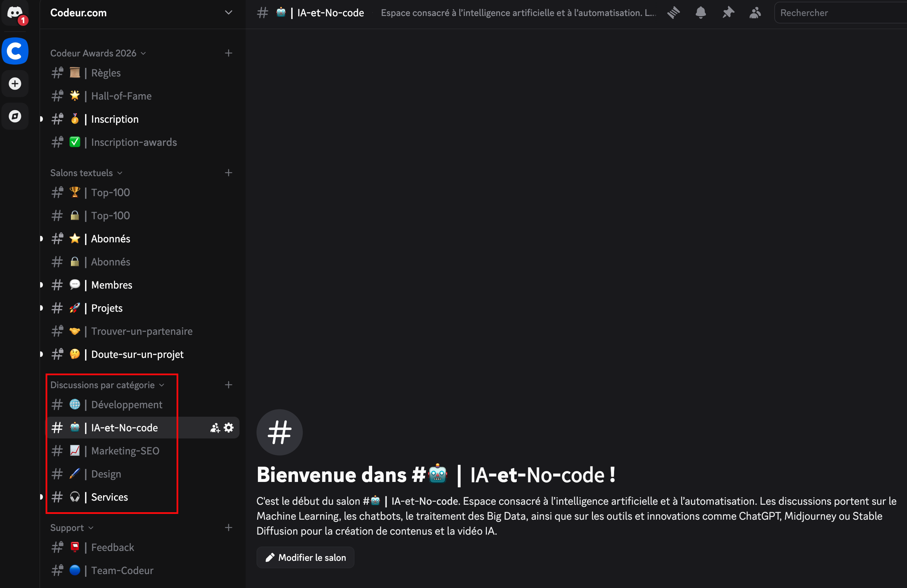Open IA-et-No-code channel settings gear
This screenshot has width=907, height=588.
coord(229,428)
